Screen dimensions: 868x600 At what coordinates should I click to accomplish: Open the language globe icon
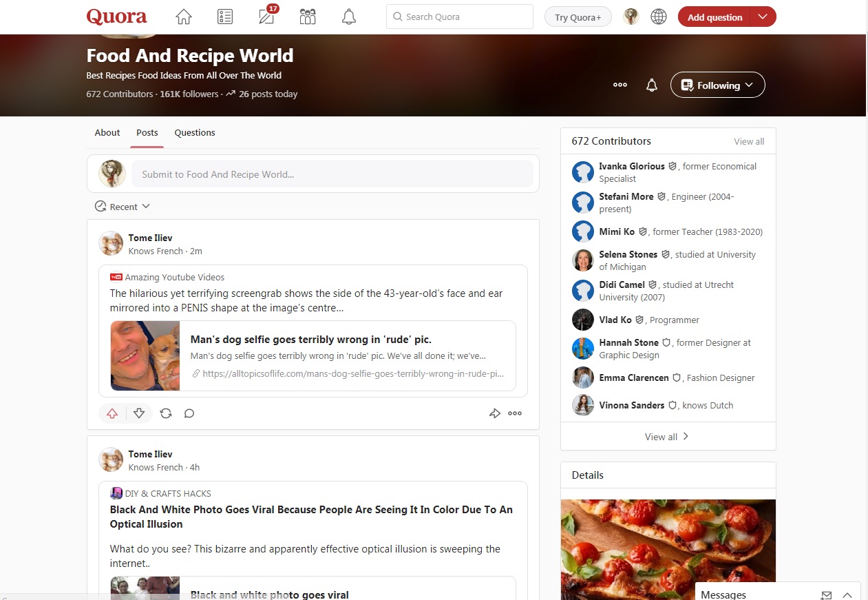[659, 17]
